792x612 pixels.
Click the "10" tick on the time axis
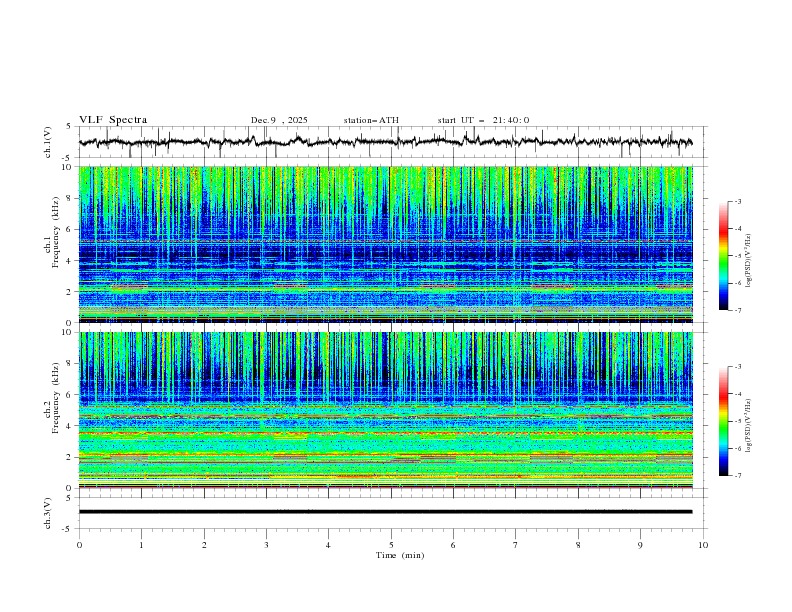coord(703,545)
